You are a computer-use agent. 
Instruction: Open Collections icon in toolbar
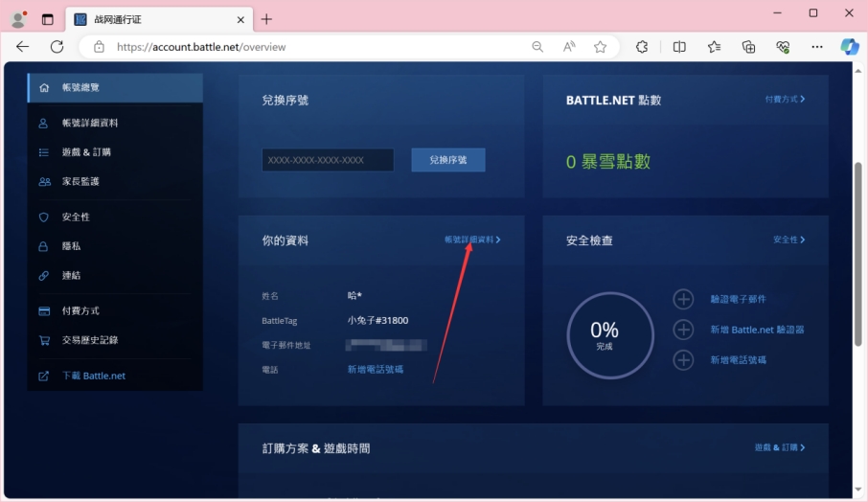pos(748,47)
